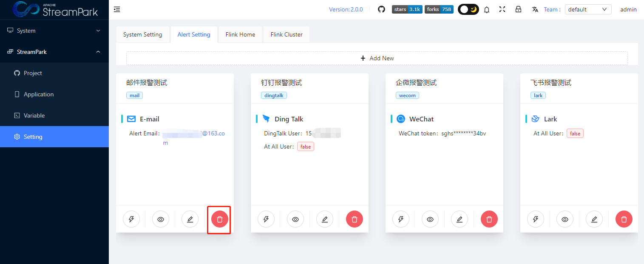Edit the WeChat alert configuration
644x264 pixels.
coord(460,219)
